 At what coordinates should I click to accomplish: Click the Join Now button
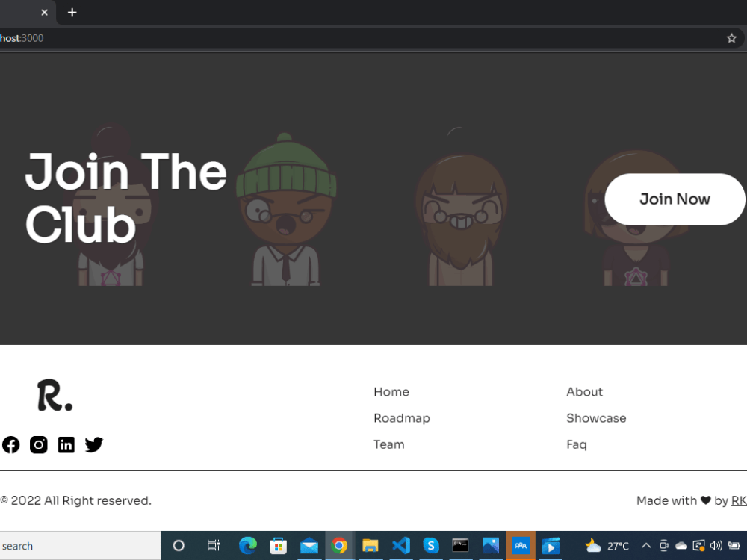[x=675, y=199]
